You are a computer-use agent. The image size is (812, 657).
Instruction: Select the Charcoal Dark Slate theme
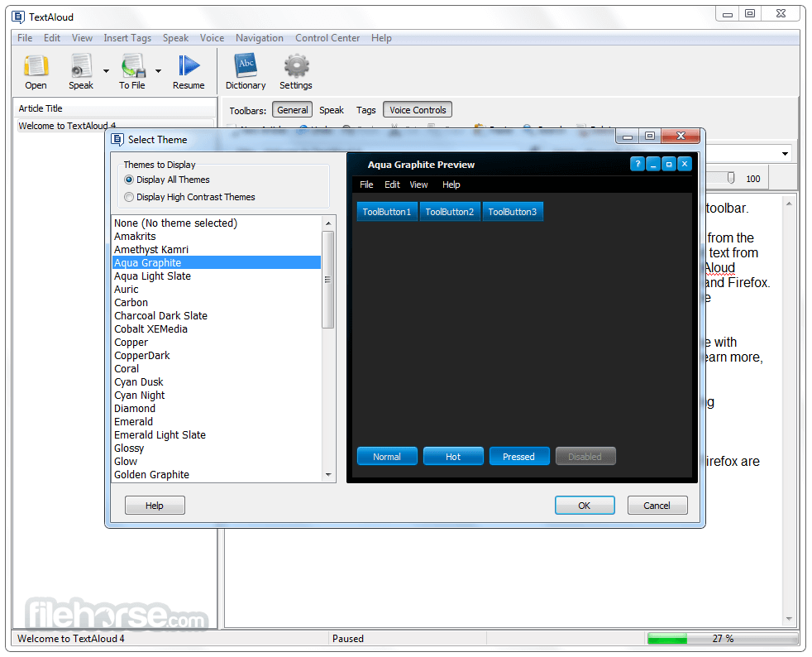coord(217,315)
